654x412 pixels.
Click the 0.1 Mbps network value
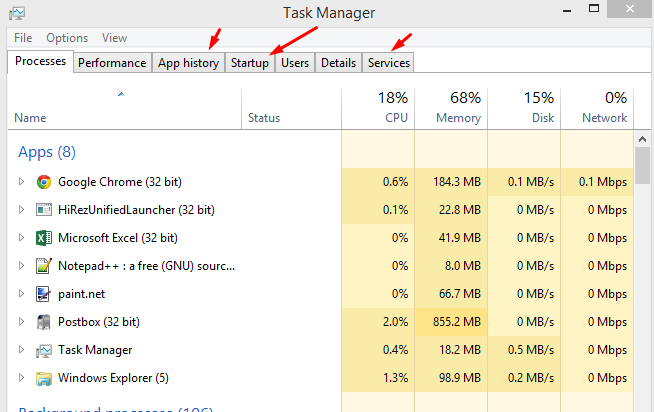tap(603, 182)
